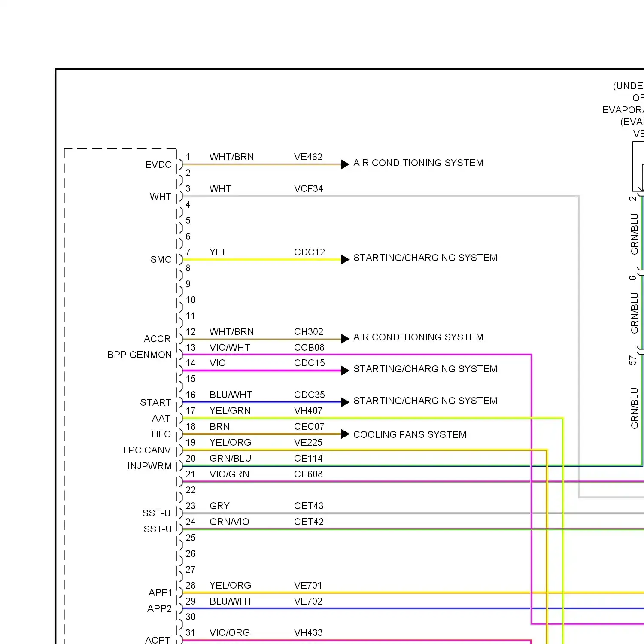Select the VIO/ORG wire color label
Image resolution: width=644 pixels, height=644 pixels.
pos(230,633)
